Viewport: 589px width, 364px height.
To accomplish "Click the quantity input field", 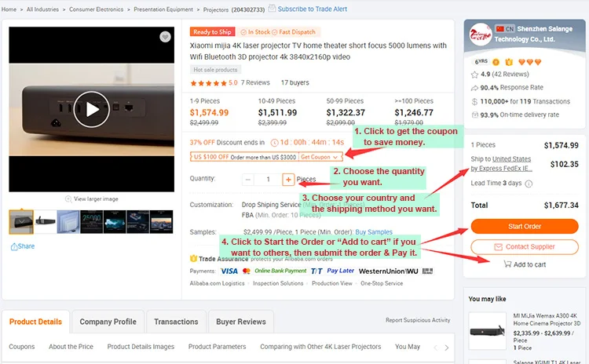I will 269,180.
